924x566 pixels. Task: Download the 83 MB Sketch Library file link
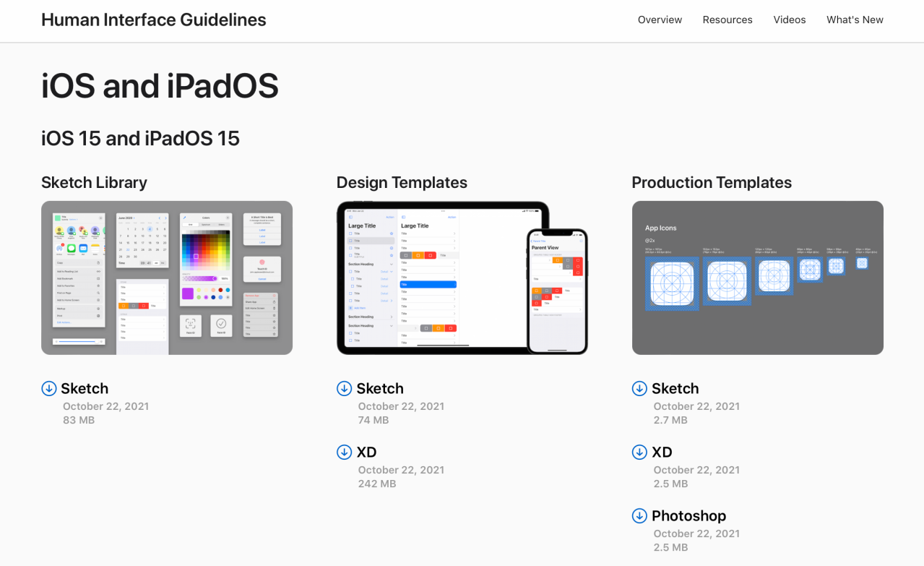(x=85, y=389)
